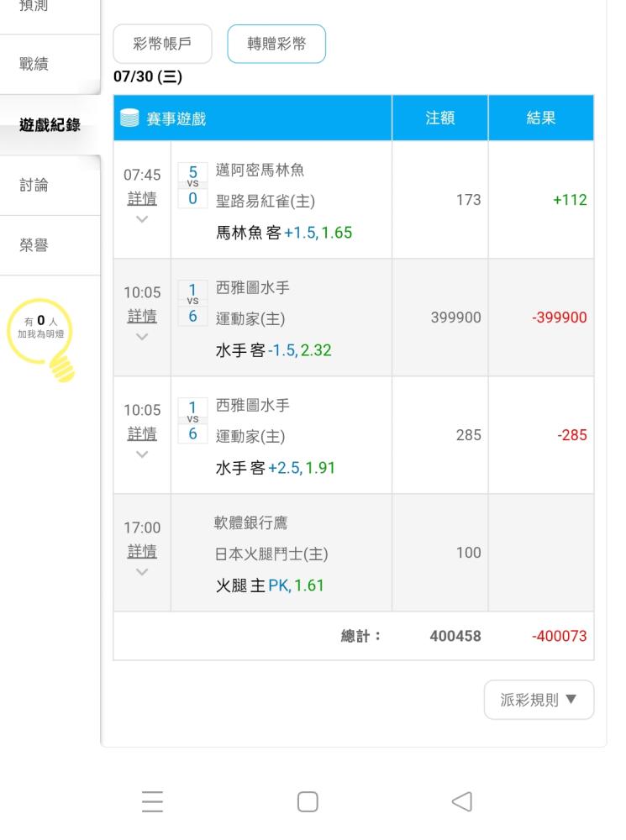Open 詳情 link for 17:00 game
The height and width of the screenshot is (840, 626).
pos(142,551)
